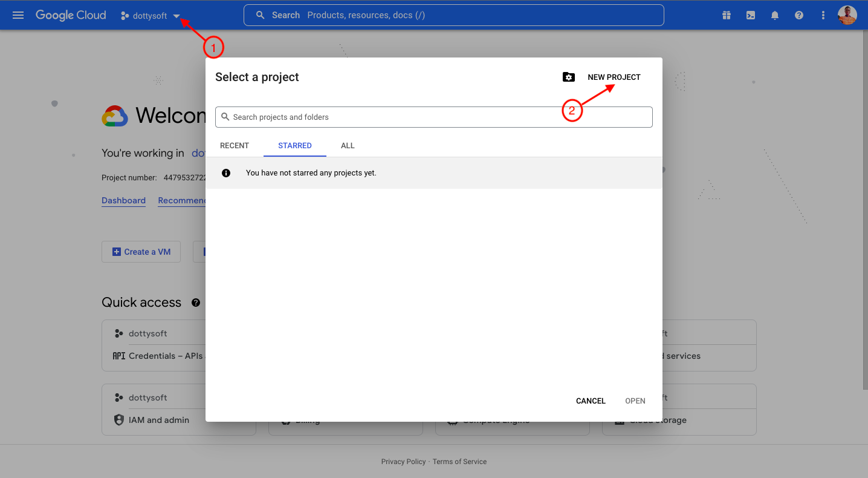This screenshot has width=868, height=478.
Task: Switch to the RECENT tab
Action: pyautogui.click(x=235, y=146)
